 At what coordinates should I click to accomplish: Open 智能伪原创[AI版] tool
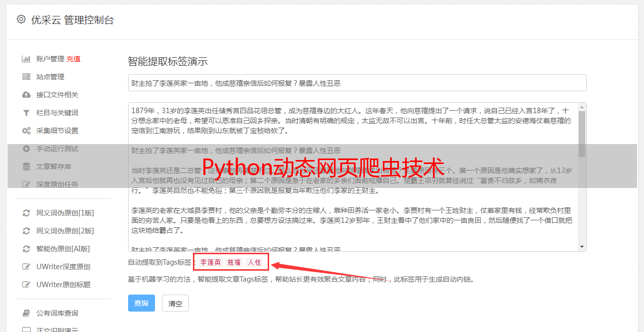point(63,249)
